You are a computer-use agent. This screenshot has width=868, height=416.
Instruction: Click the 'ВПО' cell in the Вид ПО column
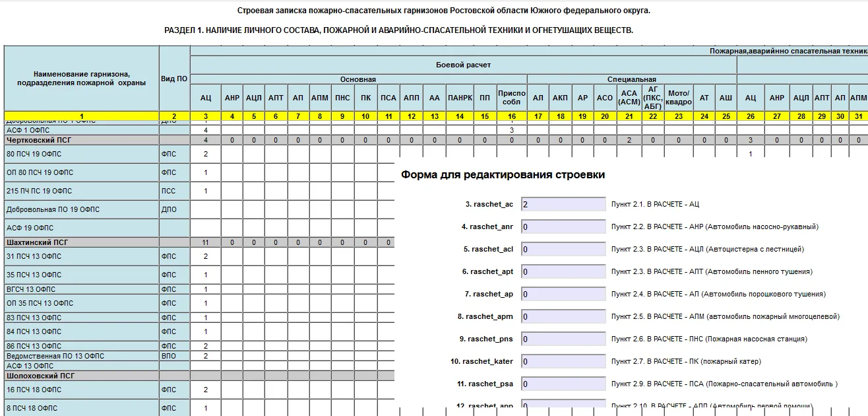tap(175, 356)
